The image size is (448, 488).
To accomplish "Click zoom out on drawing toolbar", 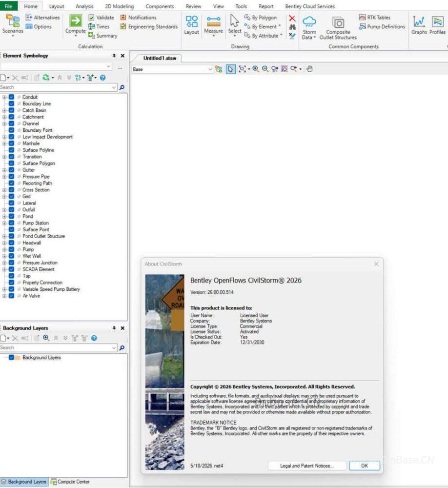I will click(x=265, y=69).
